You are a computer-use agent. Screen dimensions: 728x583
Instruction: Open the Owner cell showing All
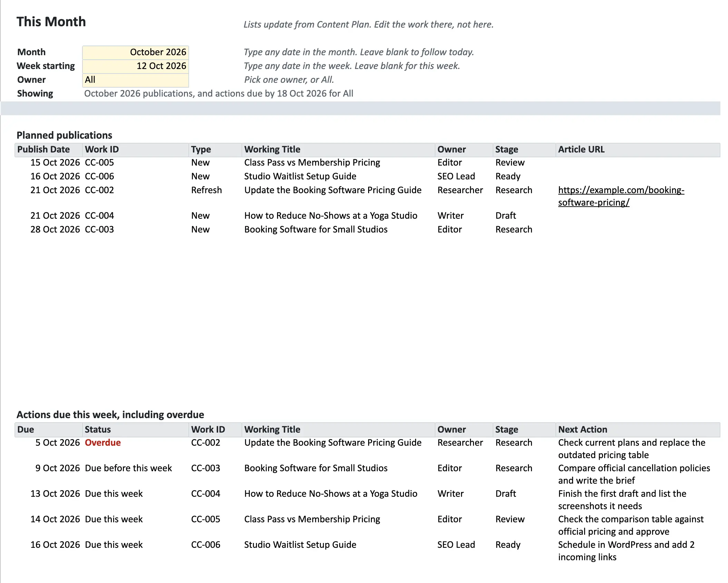point(135,80)
